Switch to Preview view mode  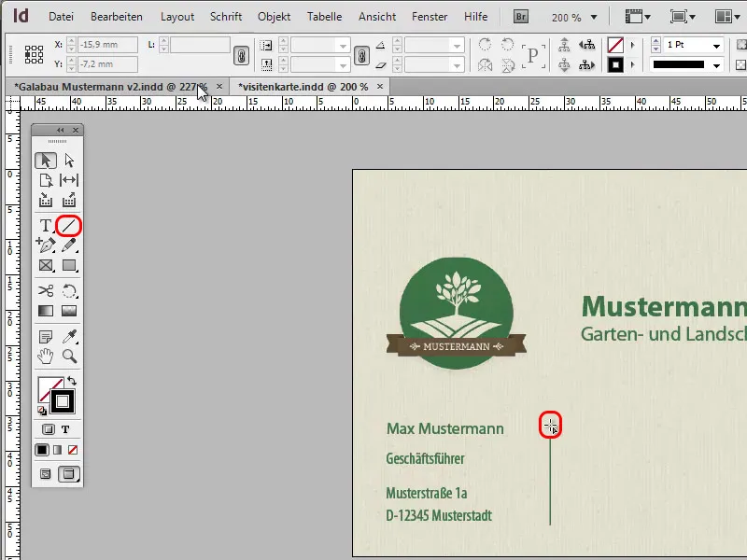[69, 474]
